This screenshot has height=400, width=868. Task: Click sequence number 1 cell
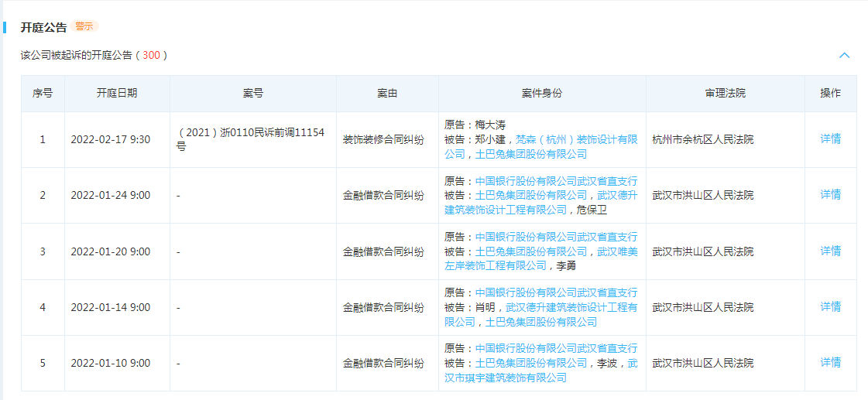coord(43,139)
